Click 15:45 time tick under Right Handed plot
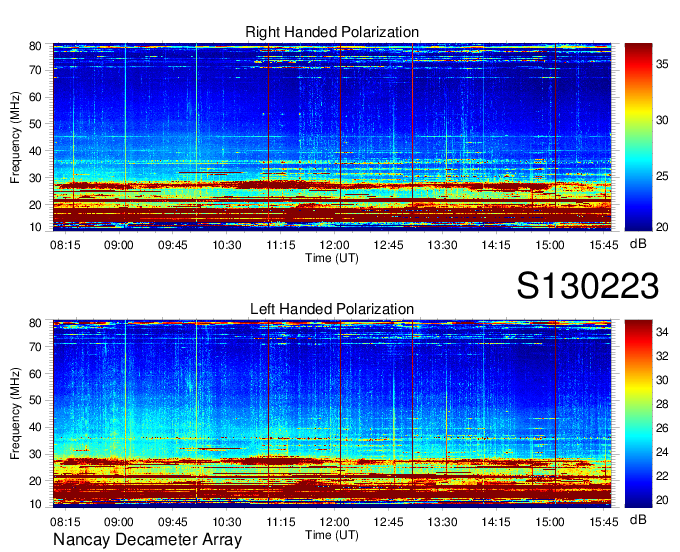This screenshot has width=680, height=552. click(604, 245)
